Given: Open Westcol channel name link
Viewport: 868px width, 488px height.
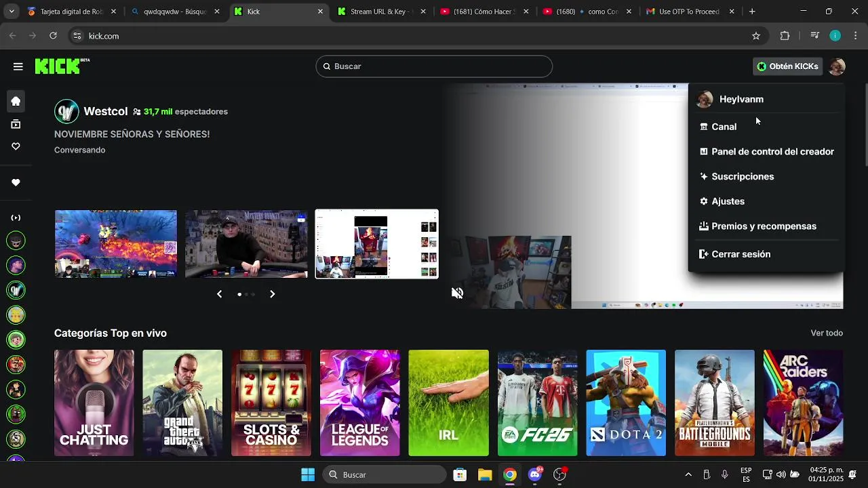Looking at the screenshot, I should pos(105,111).
